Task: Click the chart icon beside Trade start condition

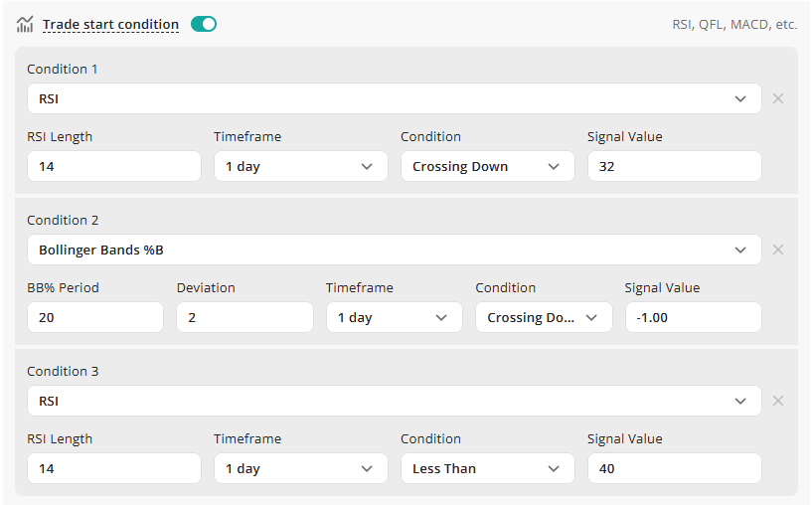Action: (25, 25)
